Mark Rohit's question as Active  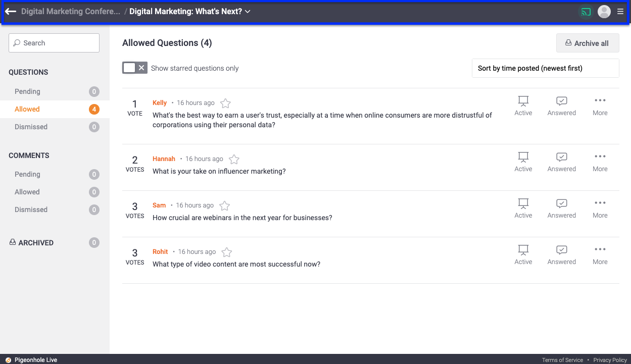pyautogui.click(x=523, y=254)
